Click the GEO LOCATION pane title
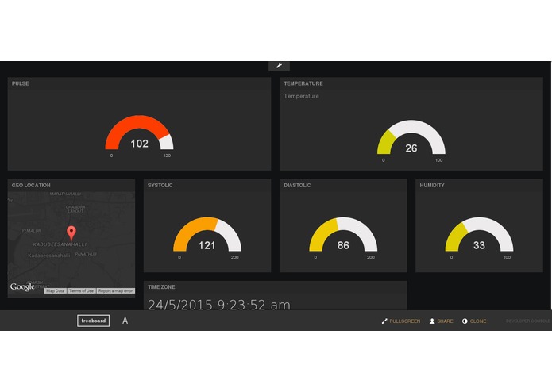Image resolution: width=552 pixels, height=392 pixels. pyautogui.click(x=31, y=185)
